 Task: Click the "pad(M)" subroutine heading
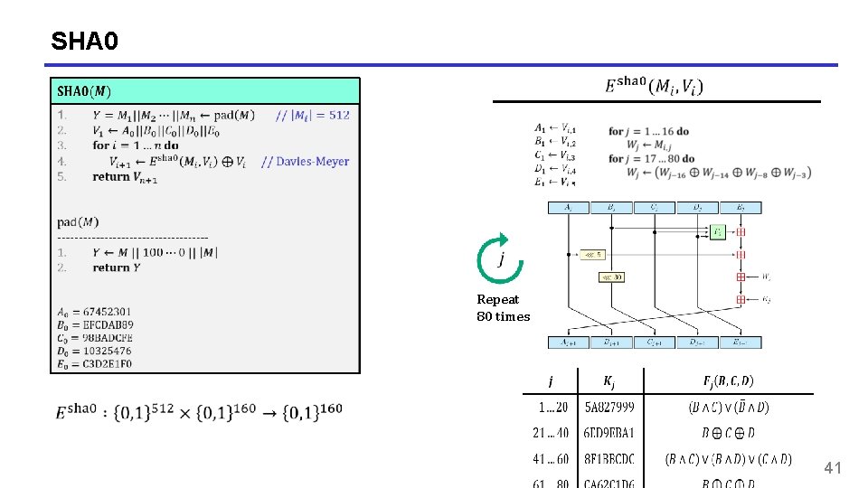coord(78,222)
